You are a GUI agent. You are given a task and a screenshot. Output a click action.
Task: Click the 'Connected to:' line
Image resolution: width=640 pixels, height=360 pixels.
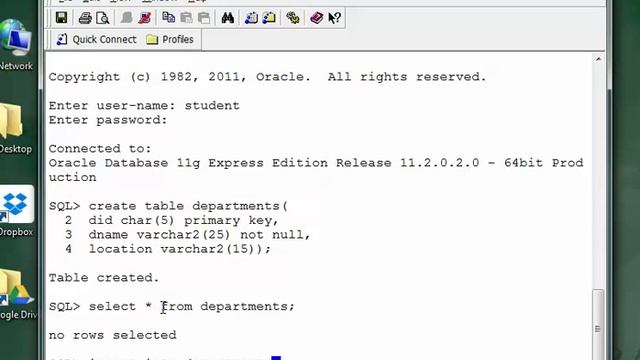coord(100,149)
